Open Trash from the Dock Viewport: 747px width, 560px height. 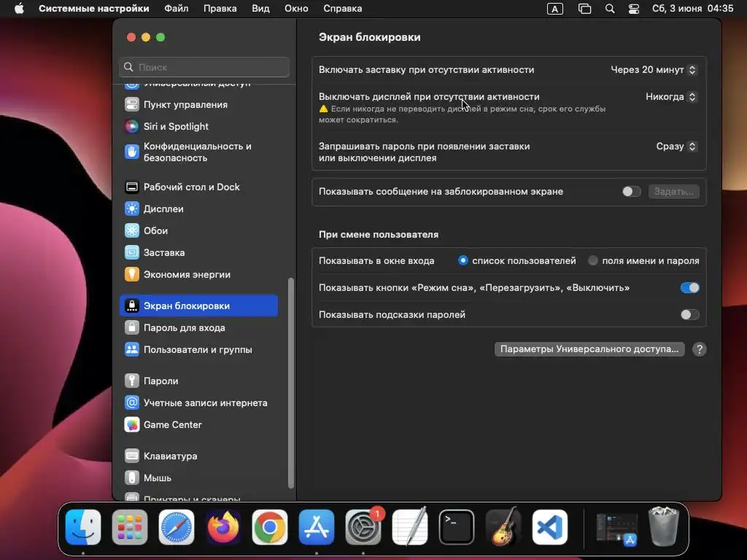click(x=664, y=527)
